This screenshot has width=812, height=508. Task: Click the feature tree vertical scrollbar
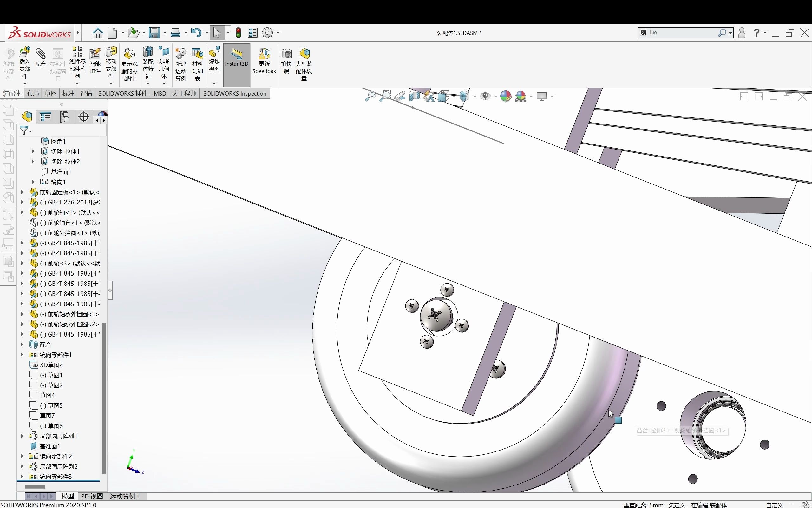click(104, 398)
